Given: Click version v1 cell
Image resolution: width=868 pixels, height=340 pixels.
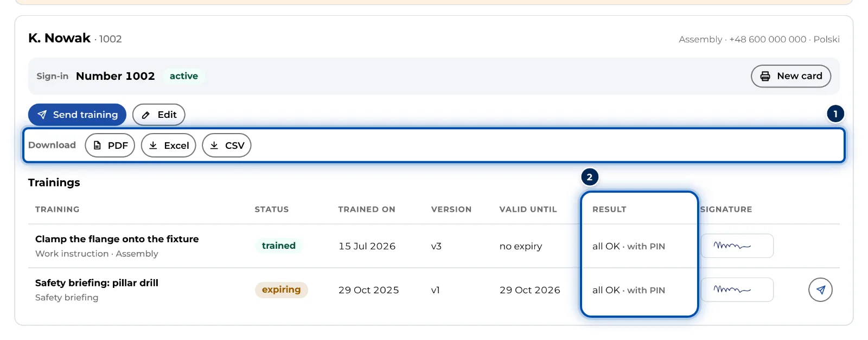Looking at the screenshot, I should [436, 290].
